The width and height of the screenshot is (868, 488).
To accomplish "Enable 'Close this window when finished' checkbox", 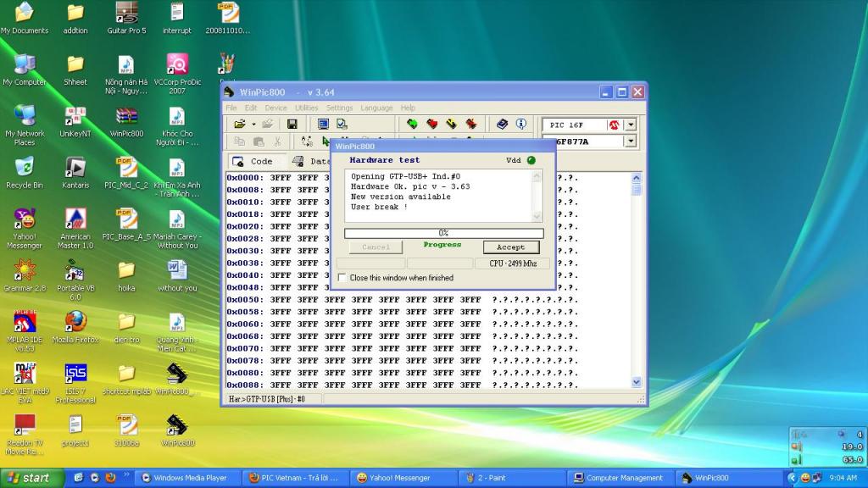I will point(342,278).
